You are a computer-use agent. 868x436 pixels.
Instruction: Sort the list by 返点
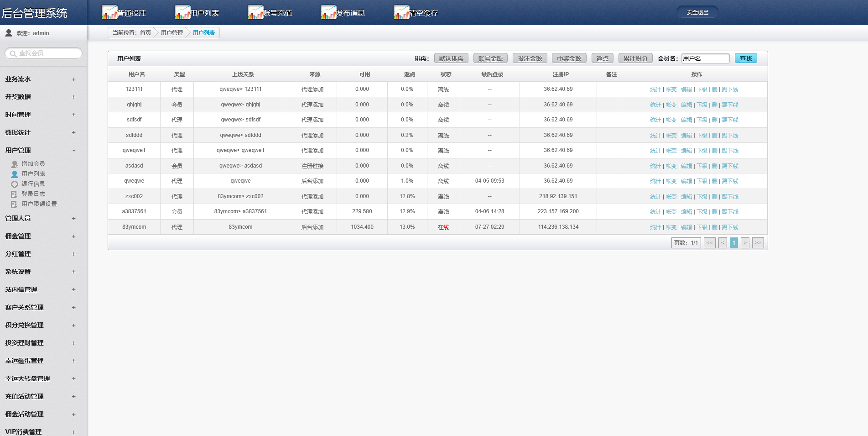603,58
